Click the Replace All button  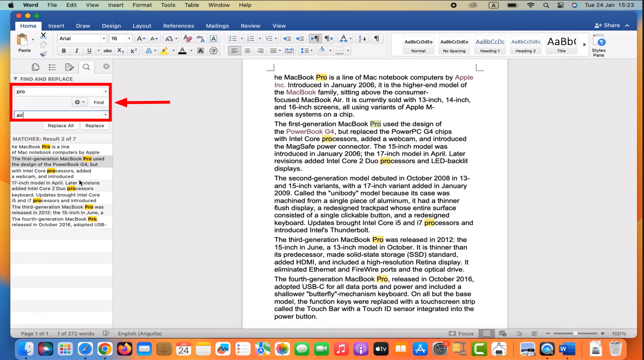click(61, 125)
